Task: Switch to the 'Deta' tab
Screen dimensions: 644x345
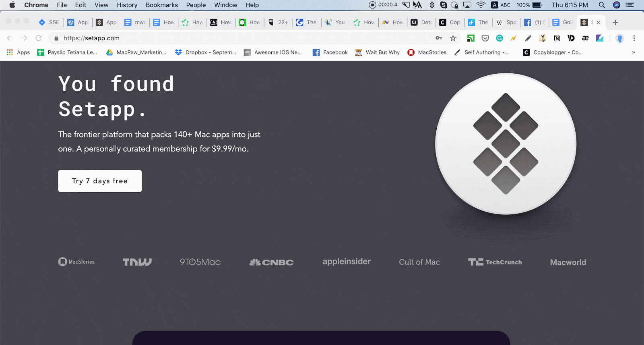Action: (421, 23)
